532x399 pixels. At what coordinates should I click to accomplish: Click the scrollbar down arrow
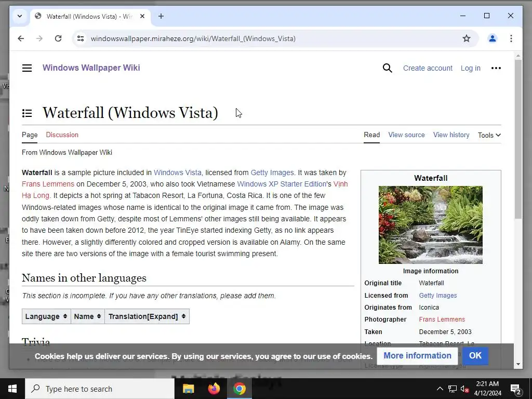(x=518, y=364)
